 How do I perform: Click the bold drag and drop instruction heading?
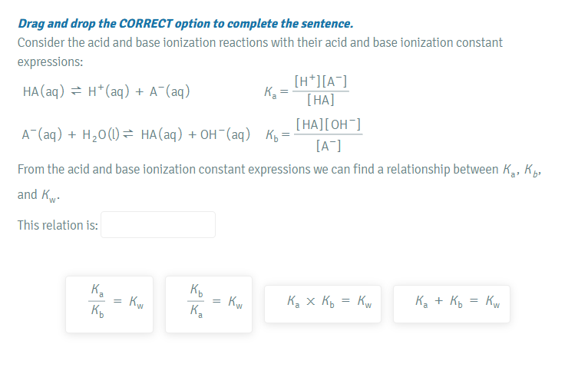[x=185, y=24]
